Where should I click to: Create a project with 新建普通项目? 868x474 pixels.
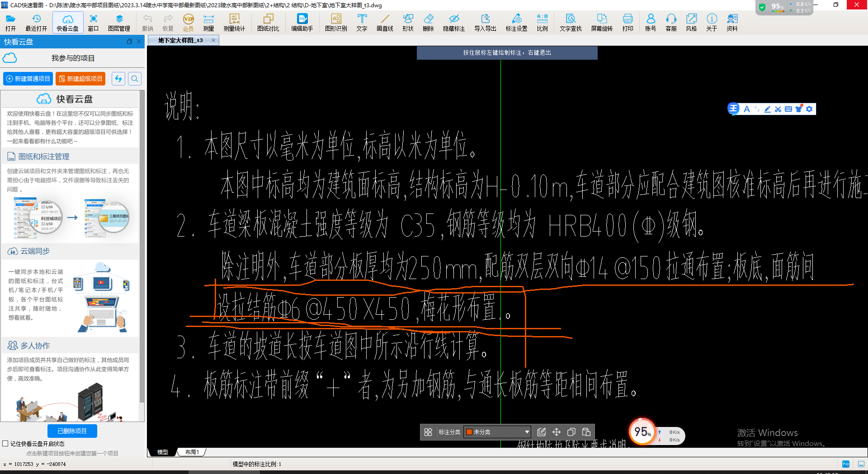(x=28, y=79)
